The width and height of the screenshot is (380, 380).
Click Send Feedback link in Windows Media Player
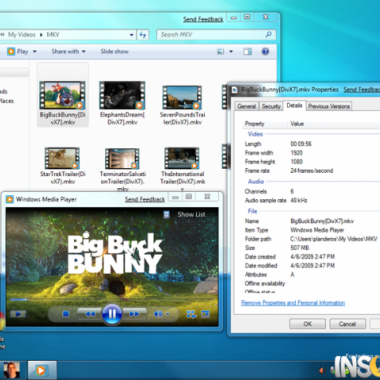(x=145, y=199)
